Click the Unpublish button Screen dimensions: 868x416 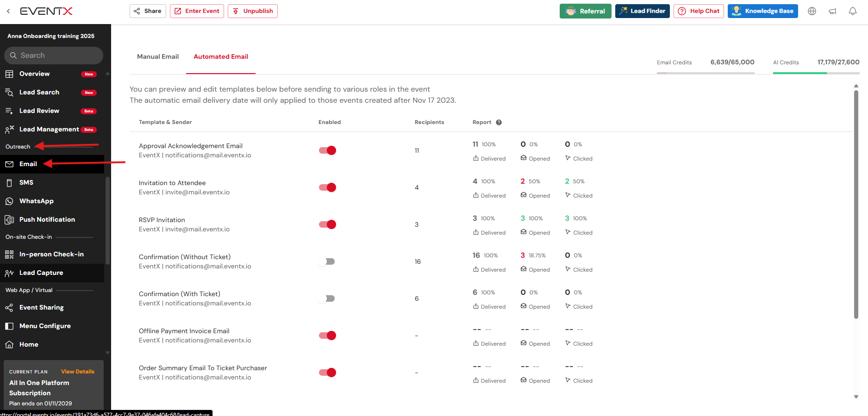coord(253,11)
